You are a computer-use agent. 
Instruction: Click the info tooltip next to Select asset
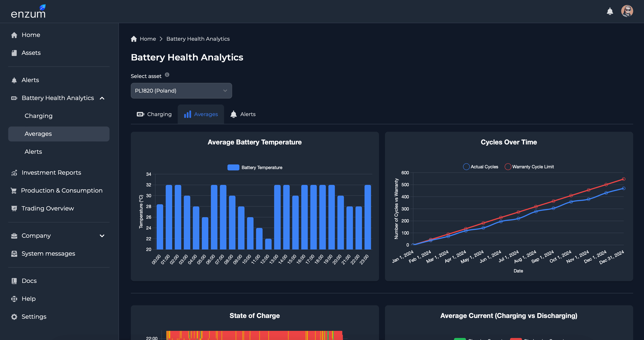[167, 75]
